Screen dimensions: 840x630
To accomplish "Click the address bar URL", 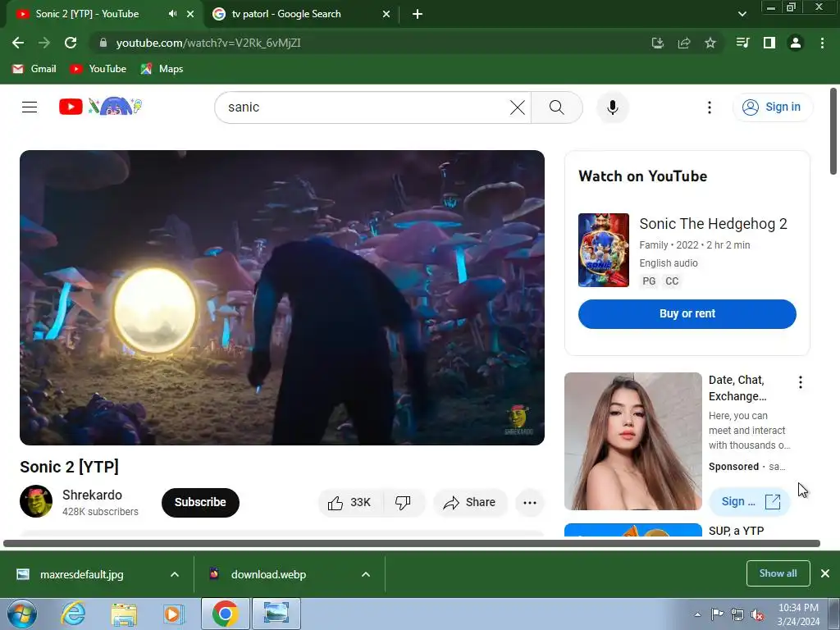I will (208, 43).
